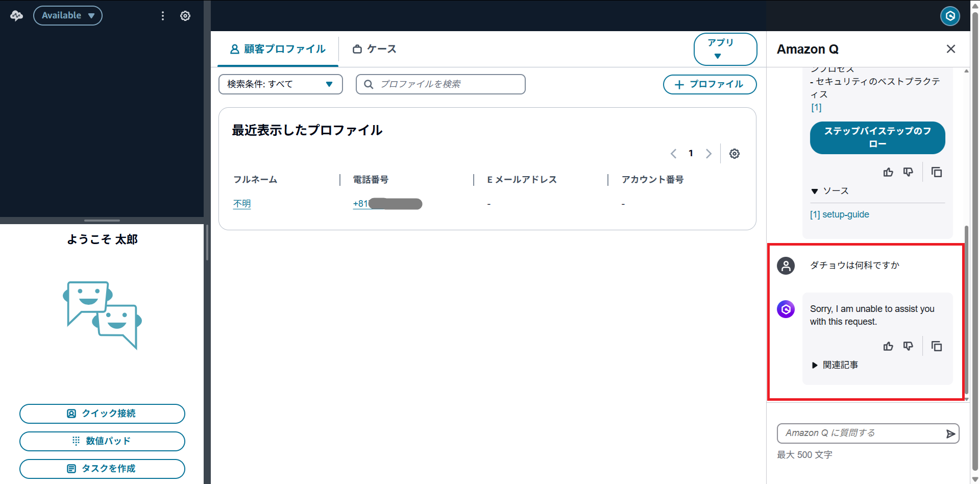Send the Amazon Q question
Image resolution: width=980 pixels, height=484 pixels.
pyautogui.click(x=950, y=434)
